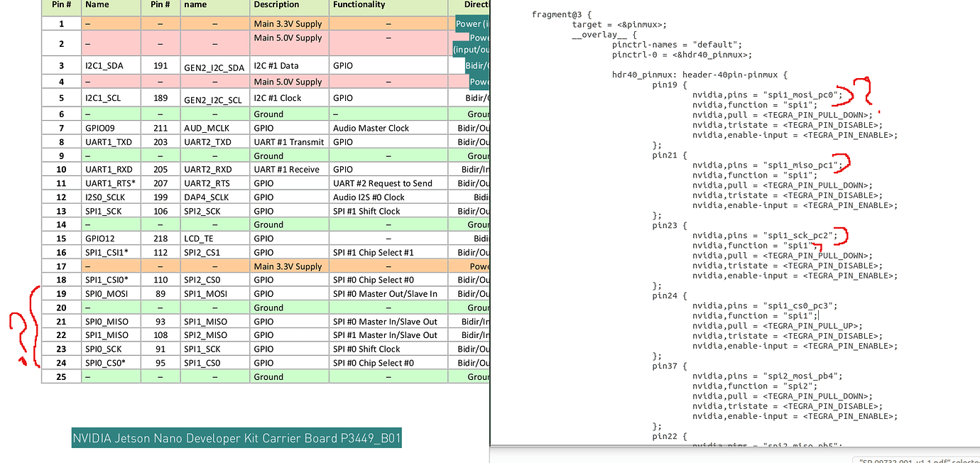Click the "Description" column header
Image resolution: width=980 pixels, height=463 pixels.
pos(276,5)
